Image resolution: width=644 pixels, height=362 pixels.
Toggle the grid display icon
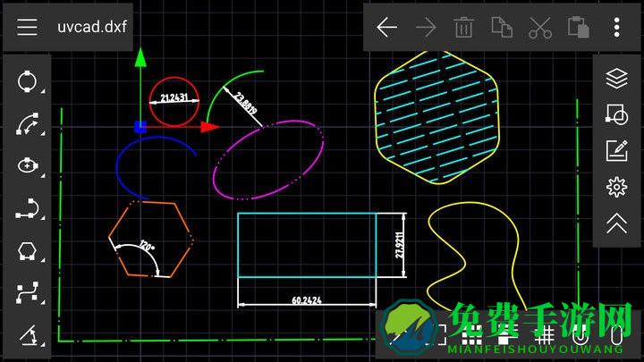click(545, 334)
